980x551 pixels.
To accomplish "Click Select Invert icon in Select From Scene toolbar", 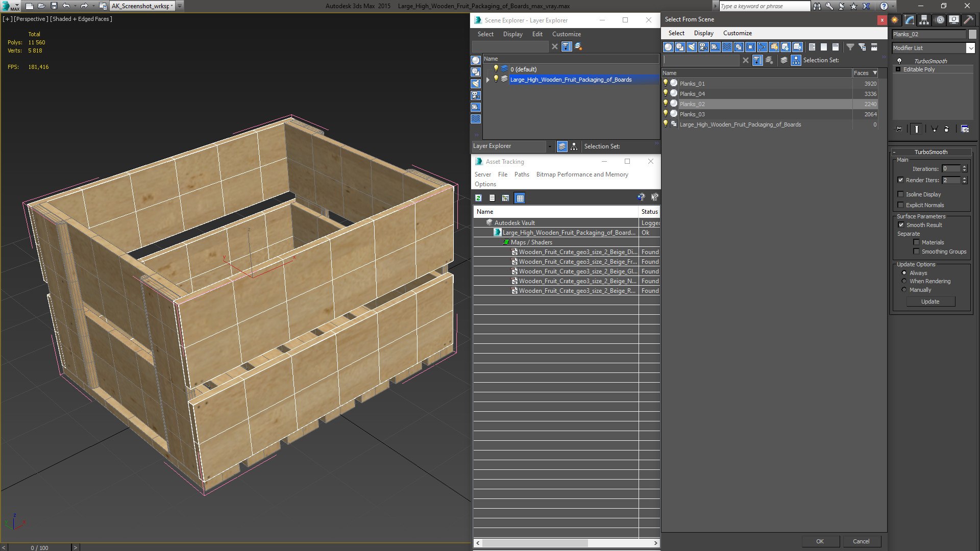I will pyautogui.click(x=836, y=47).
